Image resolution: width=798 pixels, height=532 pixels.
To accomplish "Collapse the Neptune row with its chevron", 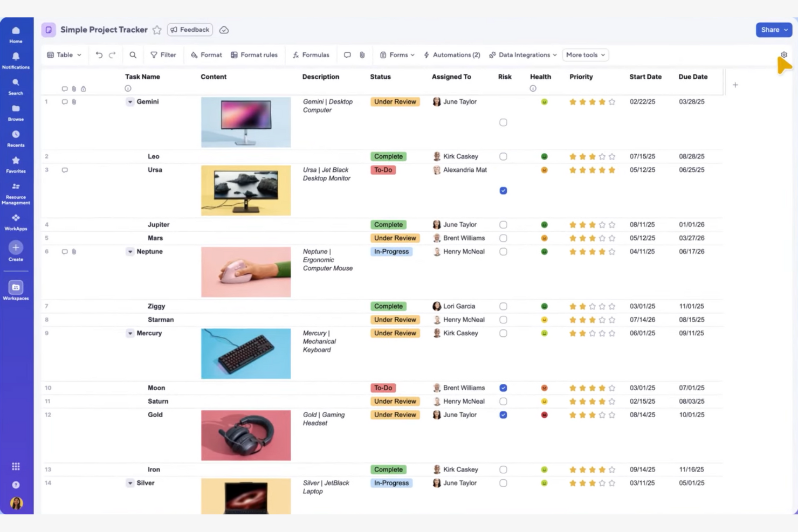I will coord(130,251).
